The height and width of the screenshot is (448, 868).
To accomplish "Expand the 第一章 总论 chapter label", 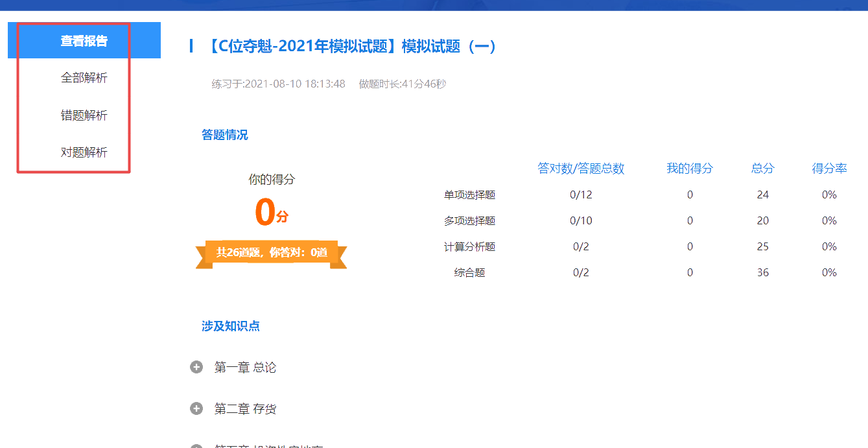I will (x=245, y=368).
